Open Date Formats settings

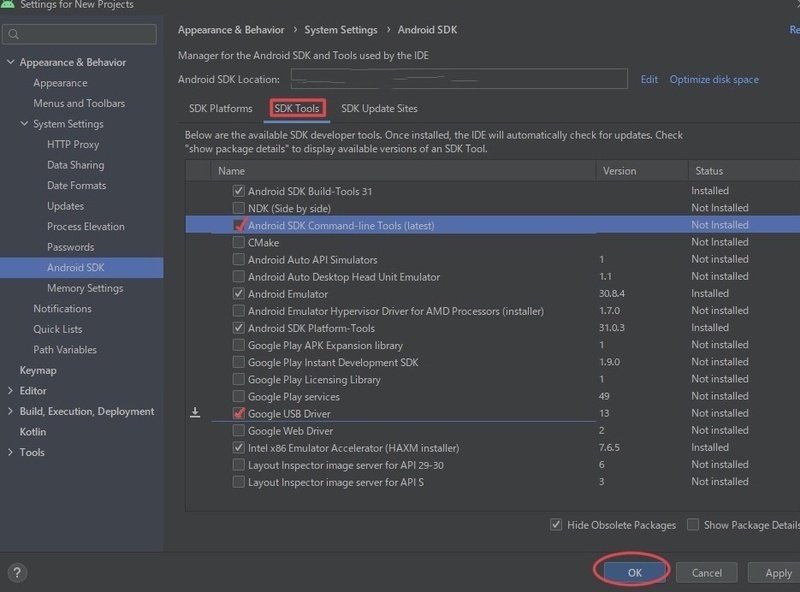pos(77,185)
